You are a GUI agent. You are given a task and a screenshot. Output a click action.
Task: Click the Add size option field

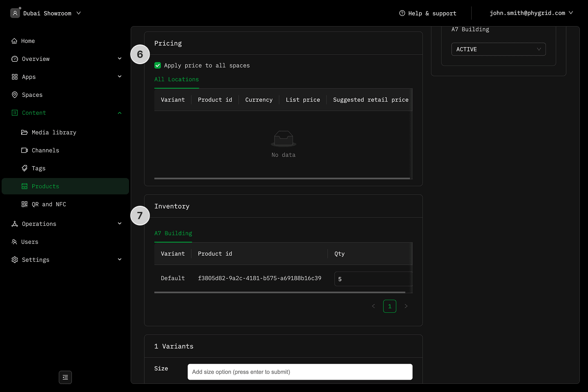pos(300,372)
